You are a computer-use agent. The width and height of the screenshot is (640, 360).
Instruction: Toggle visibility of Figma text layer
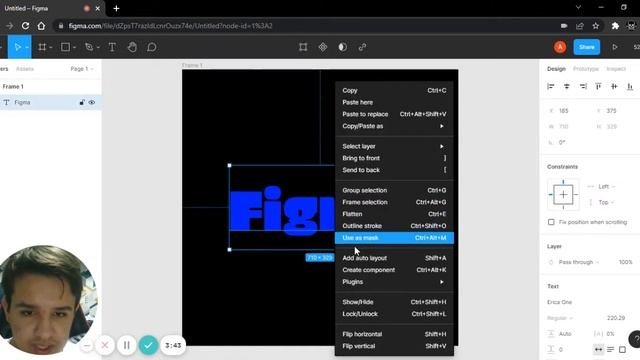92,102
